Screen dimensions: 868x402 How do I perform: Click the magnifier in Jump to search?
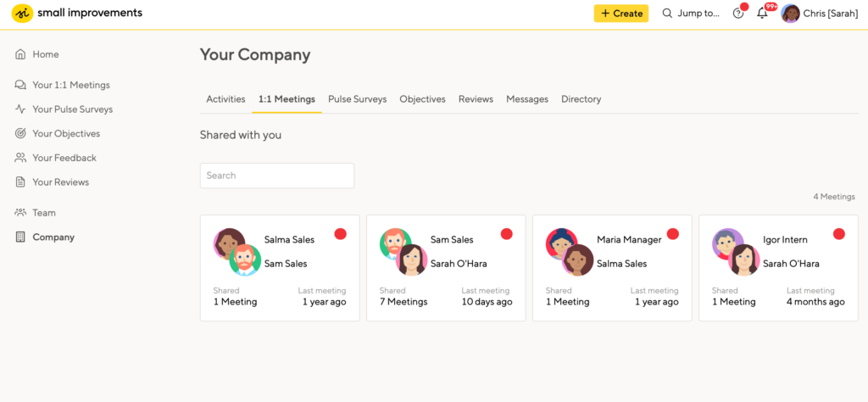point(668,14)
